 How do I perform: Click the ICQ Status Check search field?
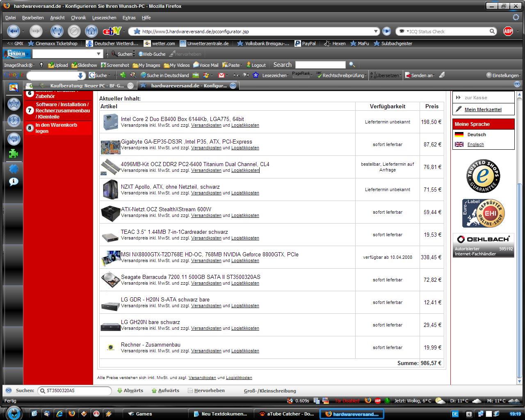coord(447,31)
